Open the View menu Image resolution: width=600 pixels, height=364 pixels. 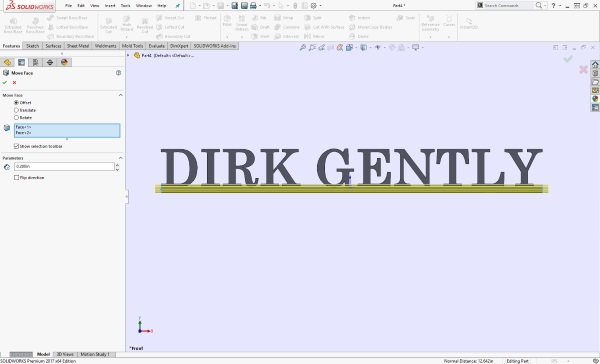(x=94, y=6)
